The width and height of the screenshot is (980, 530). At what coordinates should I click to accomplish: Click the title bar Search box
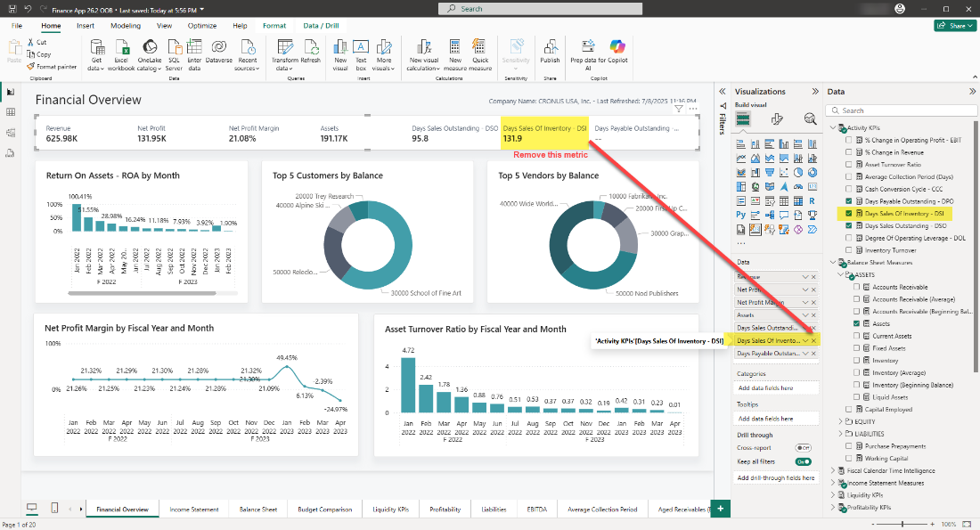[x=541, y=9]
